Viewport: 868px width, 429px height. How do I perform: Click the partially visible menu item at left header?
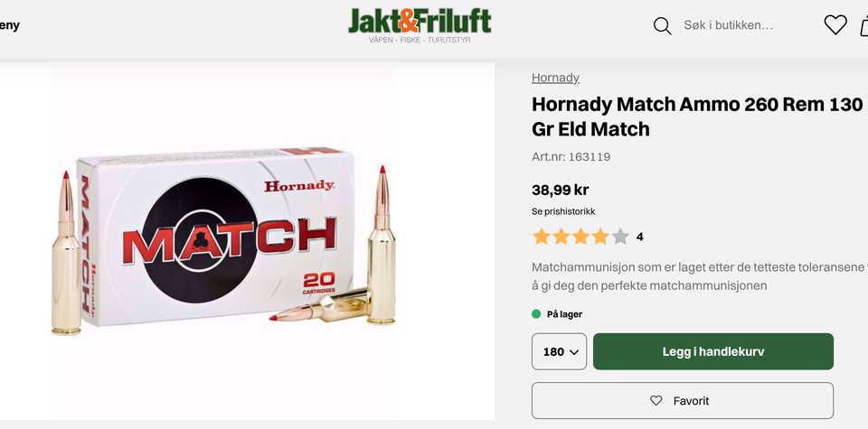click(9, 25)
